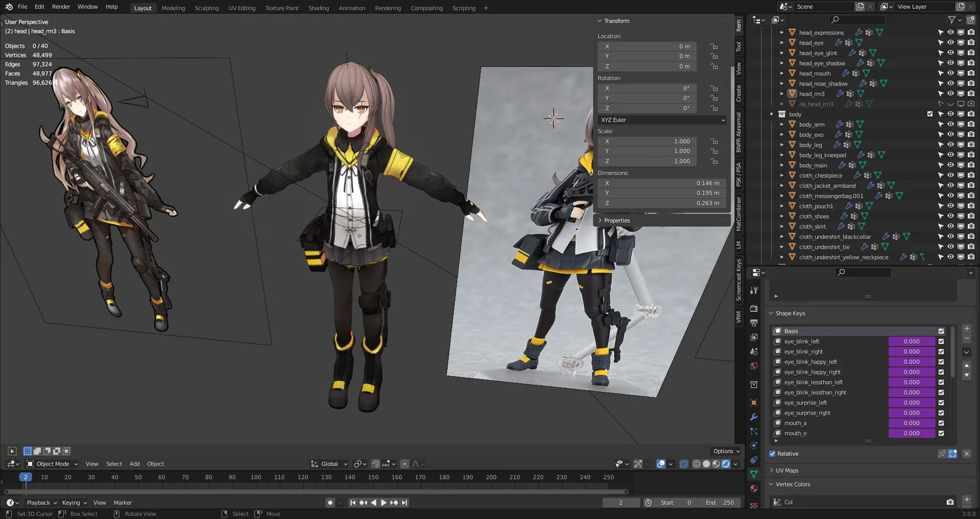The width and height of the screenshot is (980, 519).
Task: Hide body_arm in viewport eye icon
Action: pyautogui.click(x=951, y=124)
